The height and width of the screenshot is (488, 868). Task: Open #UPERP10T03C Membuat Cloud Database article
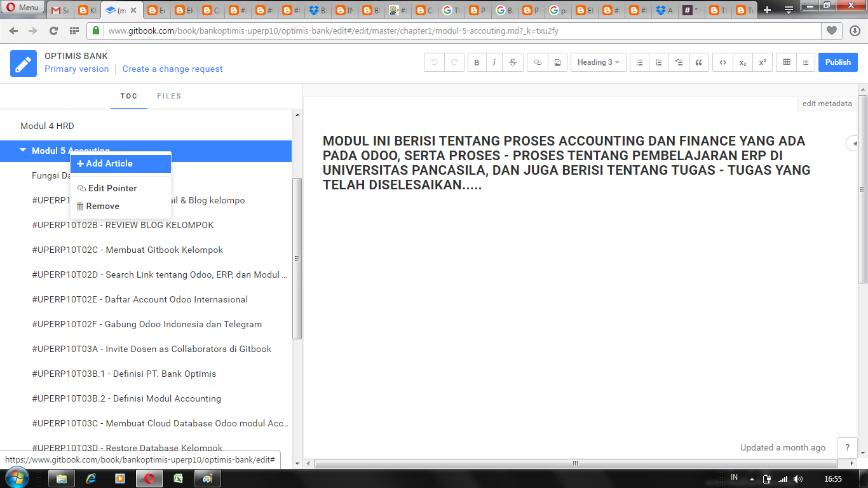pyautogui.click(x=160, y=423)
